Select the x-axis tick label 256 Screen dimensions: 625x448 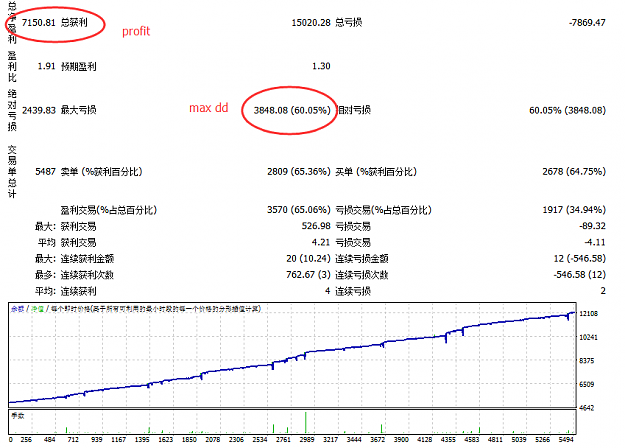pos(26,439)
